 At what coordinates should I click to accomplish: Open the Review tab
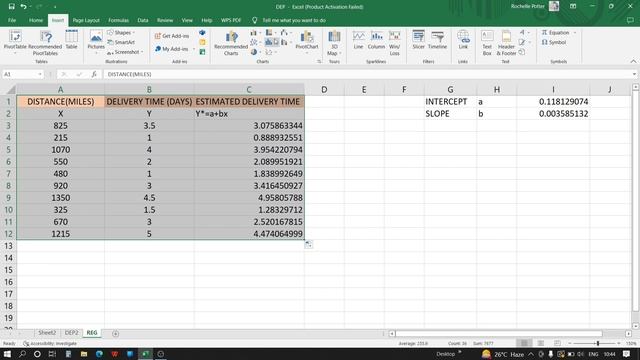click(x=165, y=20)
